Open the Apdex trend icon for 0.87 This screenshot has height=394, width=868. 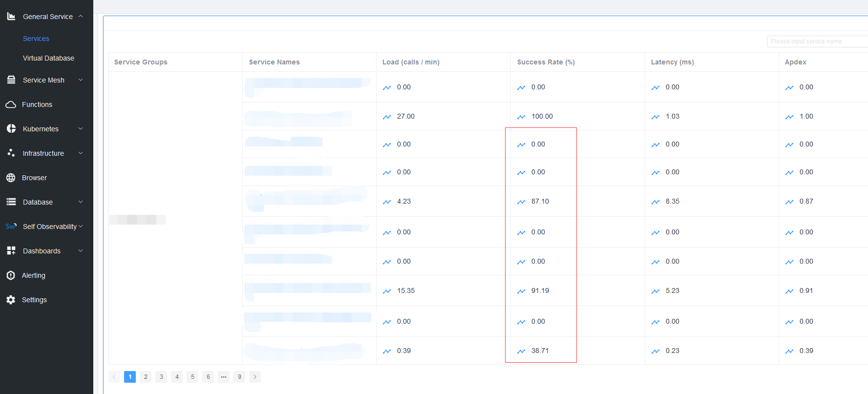pos(789,202)
